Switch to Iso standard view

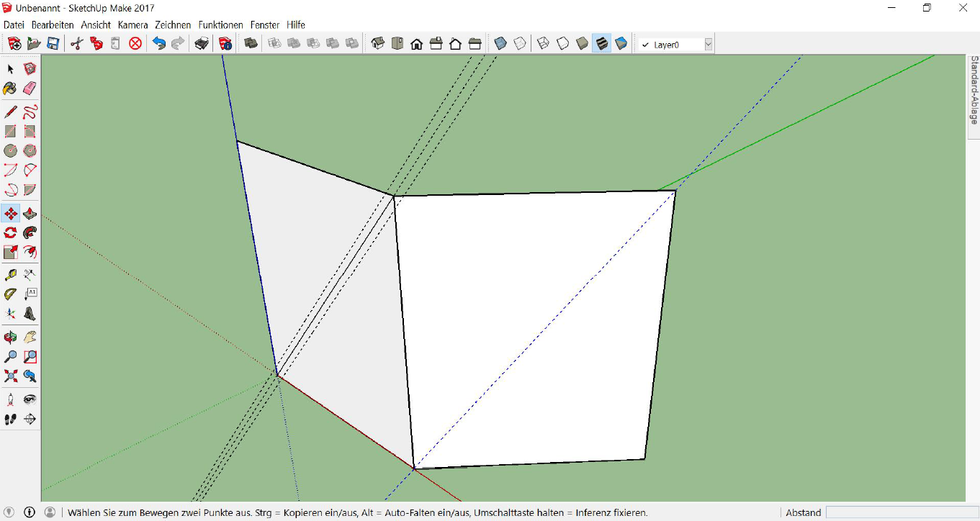[x=377, y=44]
